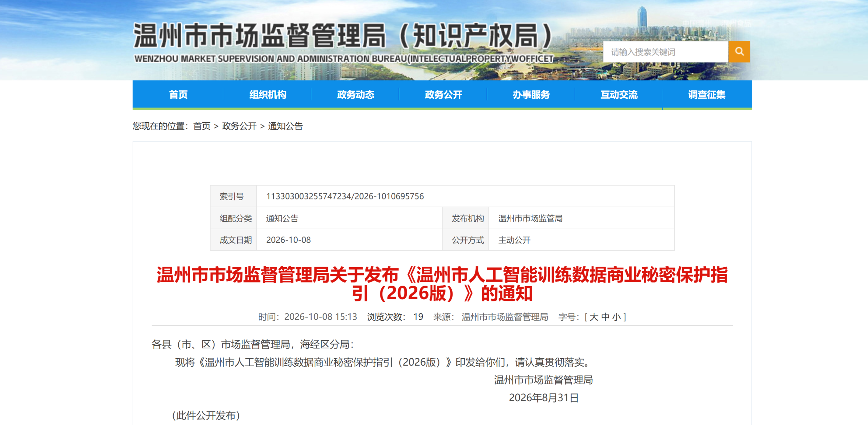Click the red article headline
The height and width of the screenshot is (425, 868).
[442, 284]
